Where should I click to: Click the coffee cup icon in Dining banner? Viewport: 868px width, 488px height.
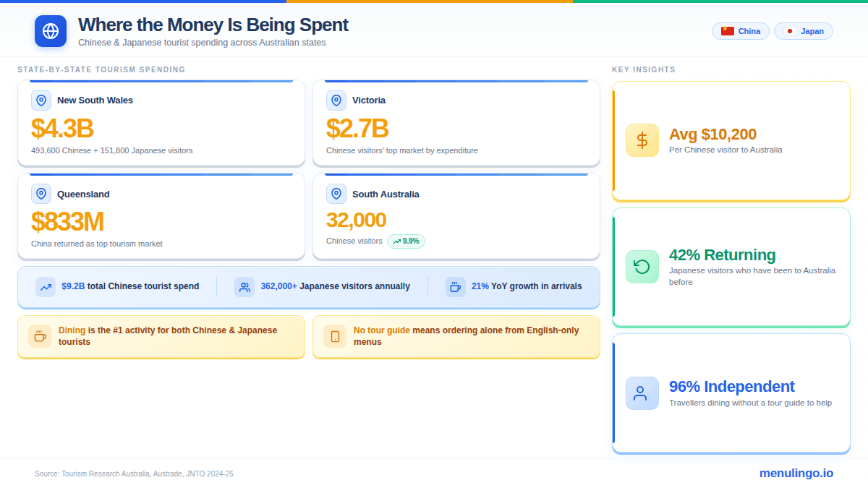(x=40, y=336)
